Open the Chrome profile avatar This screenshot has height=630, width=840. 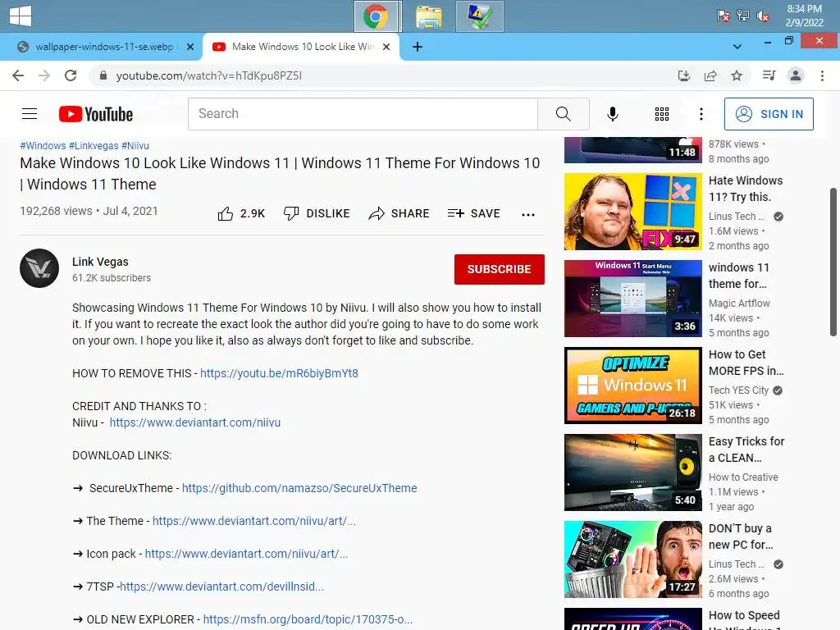click(796, 75)
